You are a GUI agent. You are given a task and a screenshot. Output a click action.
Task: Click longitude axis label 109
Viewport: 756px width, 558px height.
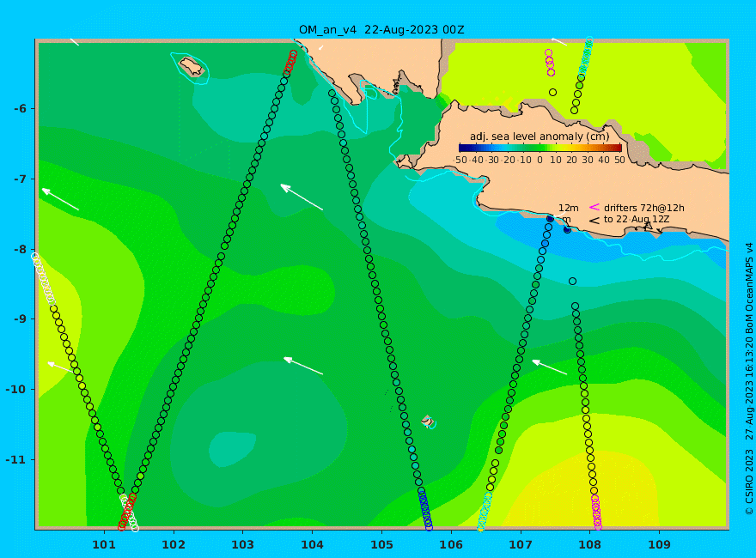(659, 545)
